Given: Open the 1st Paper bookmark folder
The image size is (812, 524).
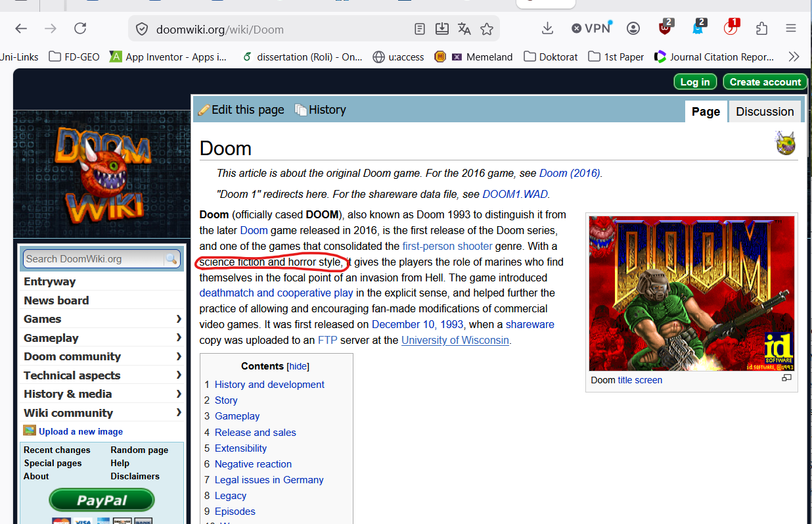Looking at the screenshot, I should [616, 57].
